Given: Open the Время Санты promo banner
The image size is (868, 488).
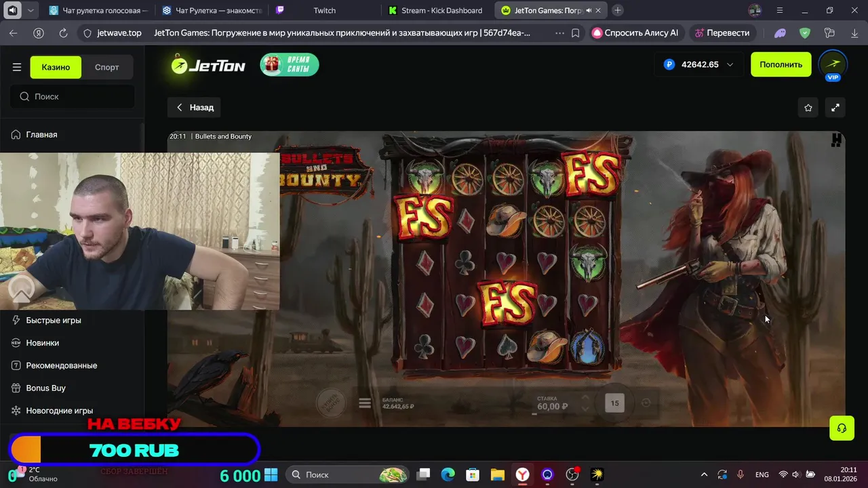Looking at the screenshot, I should coord(290,64).
